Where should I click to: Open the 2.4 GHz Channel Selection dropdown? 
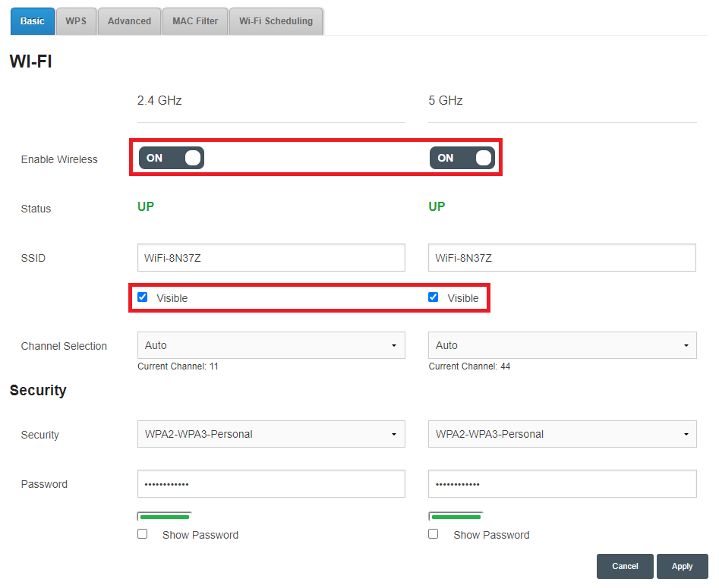271,345
